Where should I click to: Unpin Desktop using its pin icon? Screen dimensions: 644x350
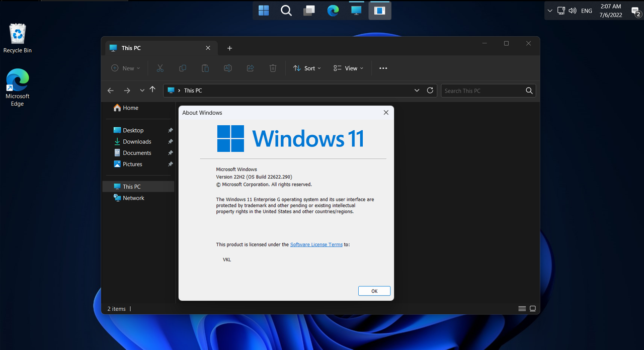tap(170, 131)
